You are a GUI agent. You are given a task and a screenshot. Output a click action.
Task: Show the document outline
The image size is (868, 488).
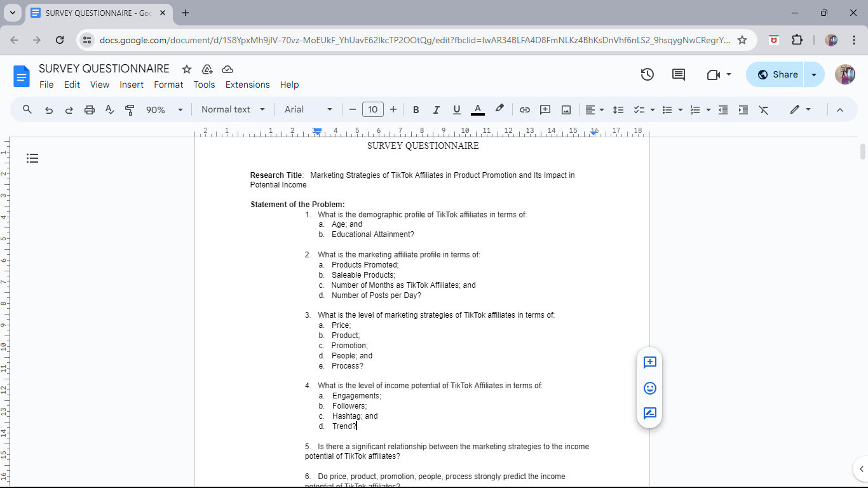32,158
